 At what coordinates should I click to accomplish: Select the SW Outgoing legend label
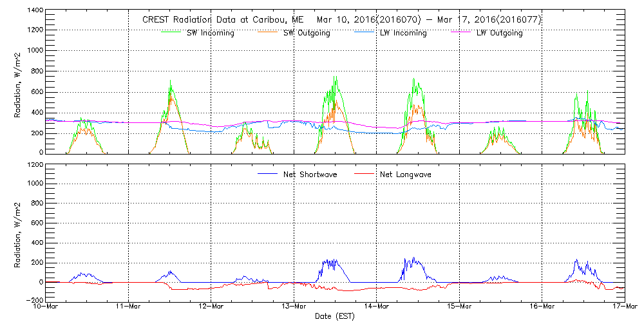[x=307, y=33]
